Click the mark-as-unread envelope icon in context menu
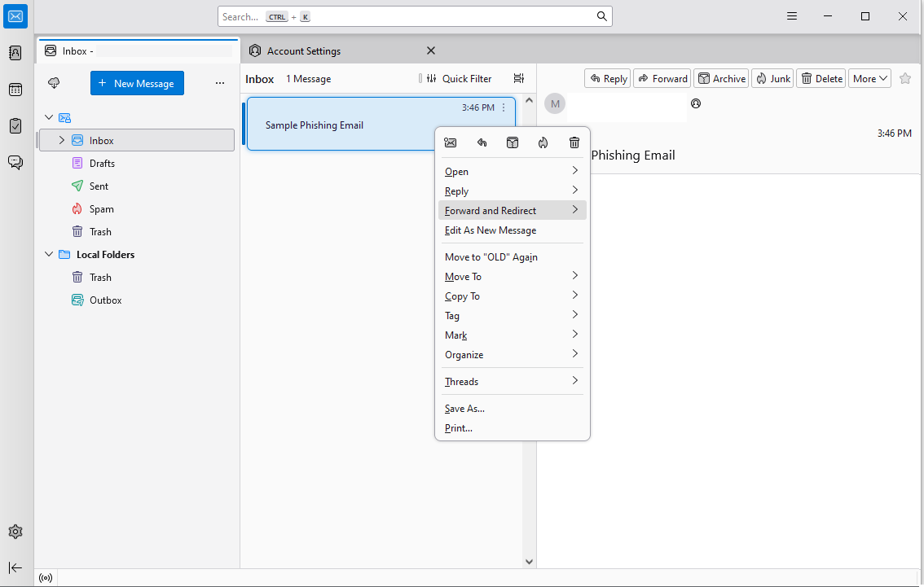The width and height of the screenshot is (924, 587). click(x=451, y=142)
